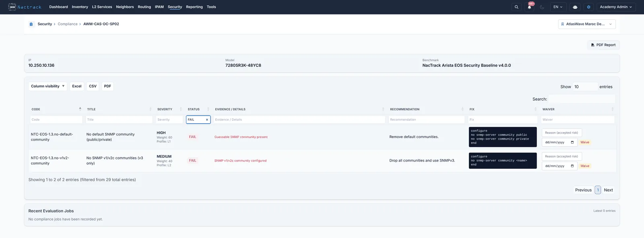Open the IPAM menu
The height and width of the screenshot is (238, 644).
click(x=159, y=7)
